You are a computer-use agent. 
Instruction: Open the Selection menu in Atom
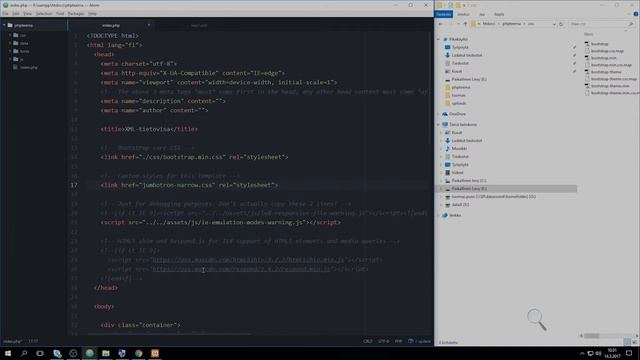pyautogui.click(x=44, y=13)
